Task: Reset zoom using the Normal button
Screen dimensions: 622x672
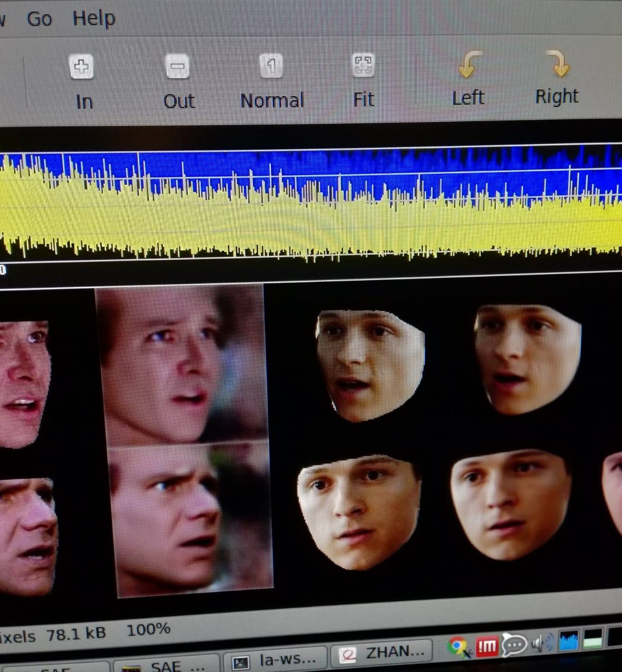Action: (272, 82)
